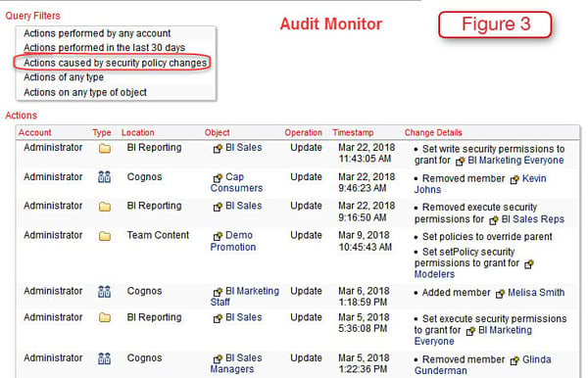Select filter Actions caused by security policy changes
The width and height of the screenshot is (588, 378).
coord(115,63)
